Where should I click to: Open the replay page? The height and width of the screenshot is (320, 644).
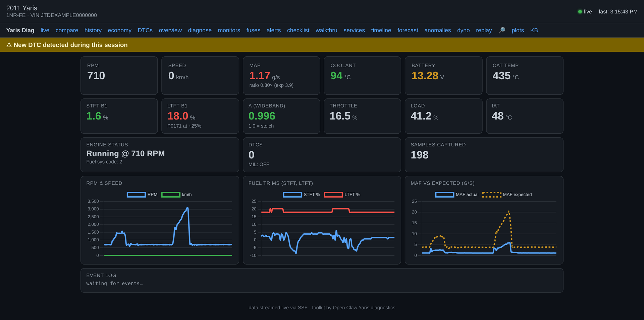point(484,30)
